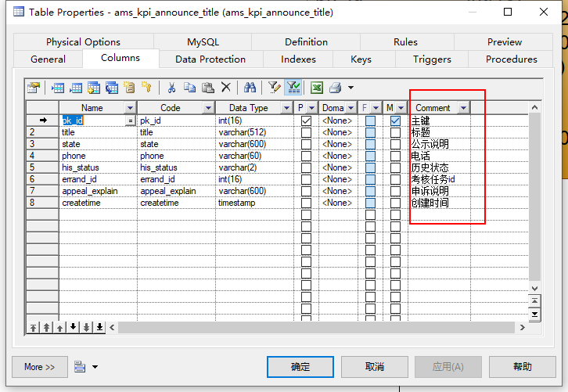Uncheck the P checkbox for pk_id row
The image size is (568, 392).
point(306,120)
